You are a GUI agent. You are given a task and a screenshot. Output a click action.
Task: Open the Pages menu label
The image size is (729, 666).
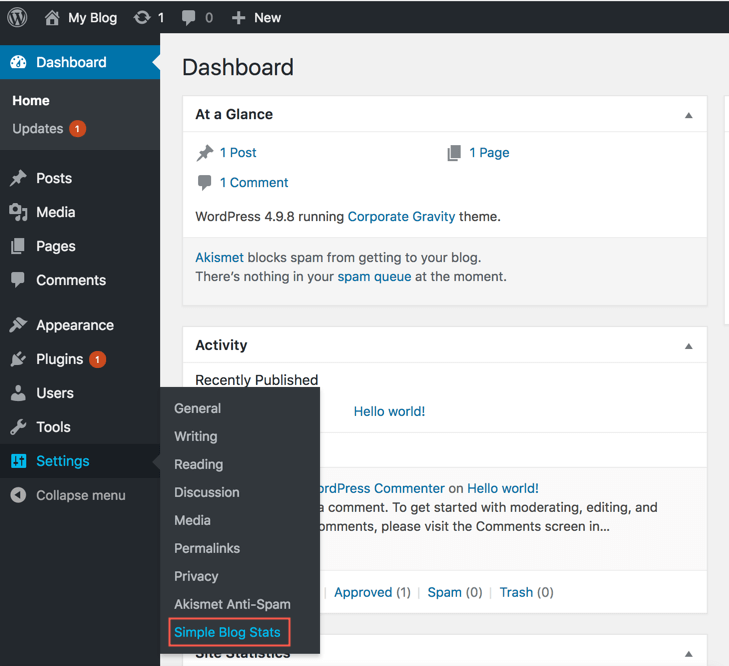[x=56, y=246]
